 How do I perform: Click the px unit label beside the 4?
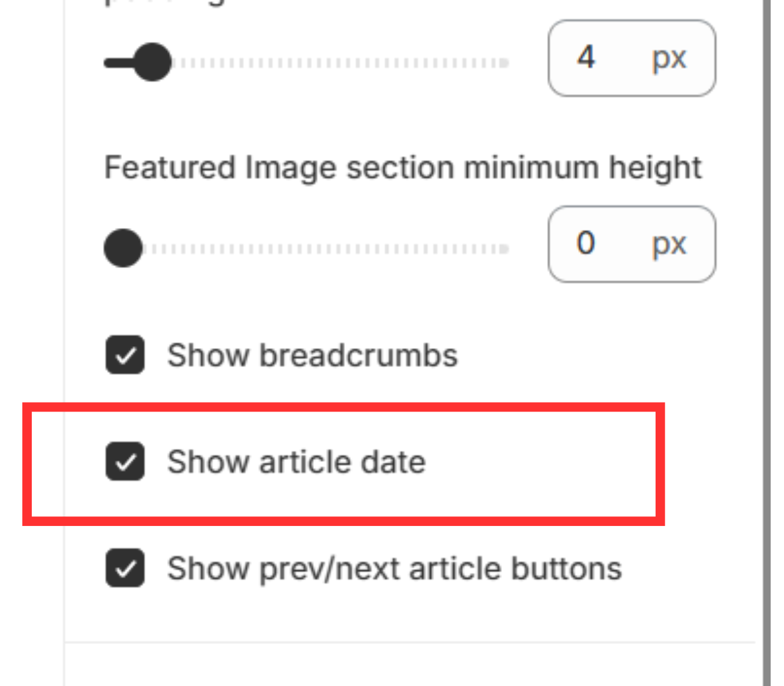click(x=668, y=58)
